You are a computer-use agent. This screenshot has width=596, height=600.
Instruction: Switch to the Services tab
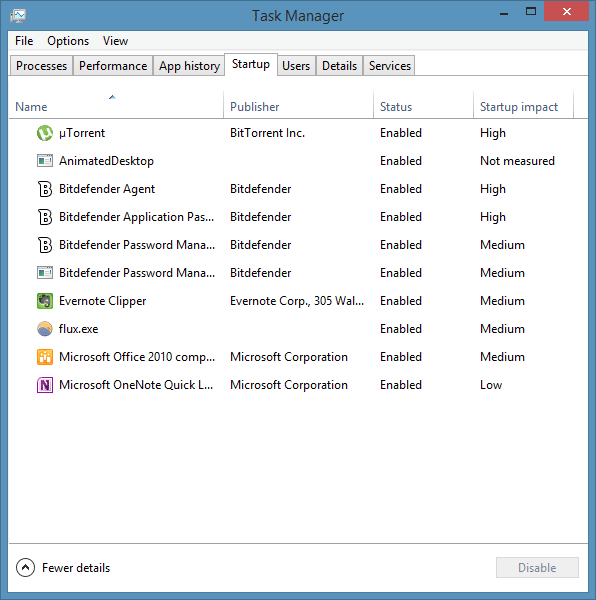(389, 66)
